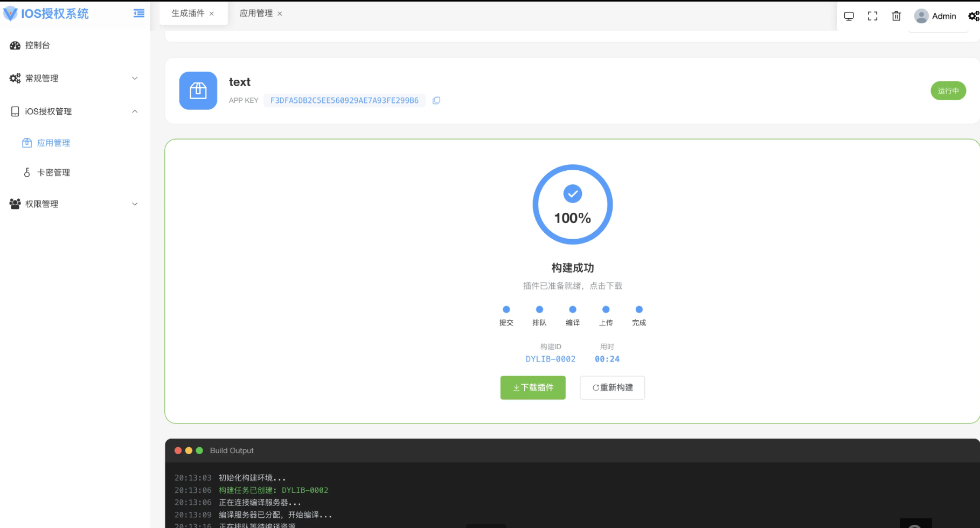
Task: Click the blue app package icon
Action: pos(198,91)
